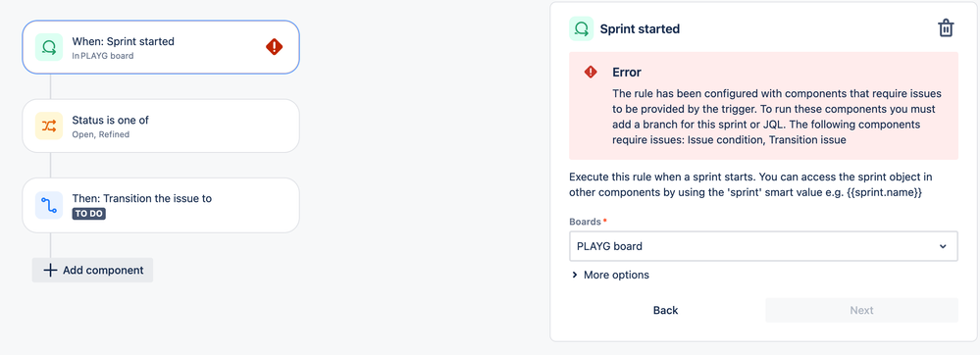Click the sprint icon in the panel header

coord(582,28)
